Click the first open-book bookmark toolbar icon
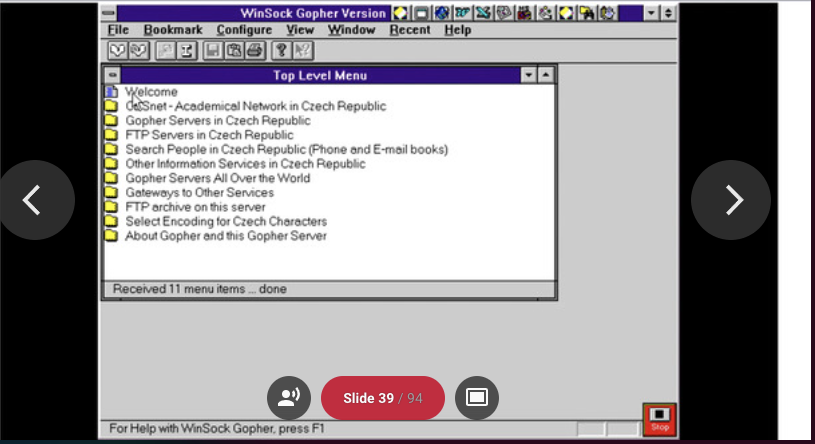 coord(118,50)
